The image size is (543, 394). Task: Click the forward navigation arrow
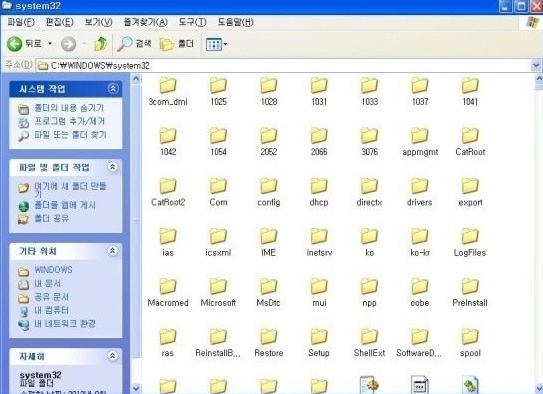pos(69,44)
